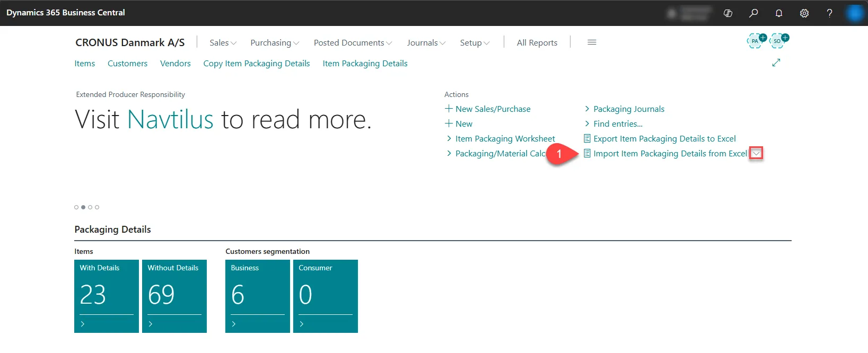
Task: Click the Extended Producer Responsibility label
Action: click(x=130, y=94)
